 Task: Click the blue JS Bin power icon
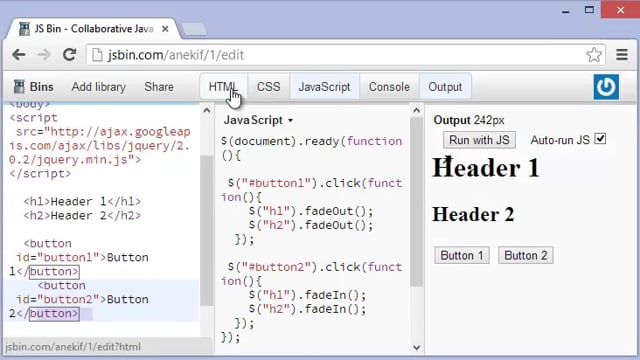606,87
